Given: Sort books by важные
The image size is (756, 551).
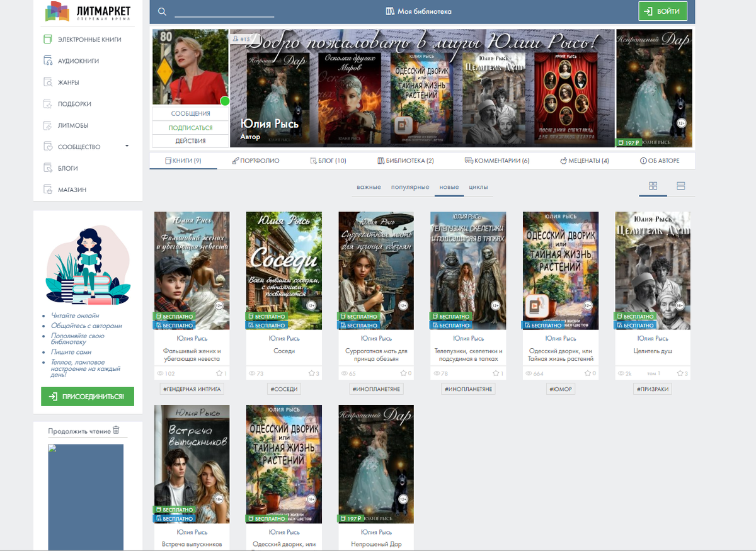Looking at the screenshot, I should coord(369,187).
